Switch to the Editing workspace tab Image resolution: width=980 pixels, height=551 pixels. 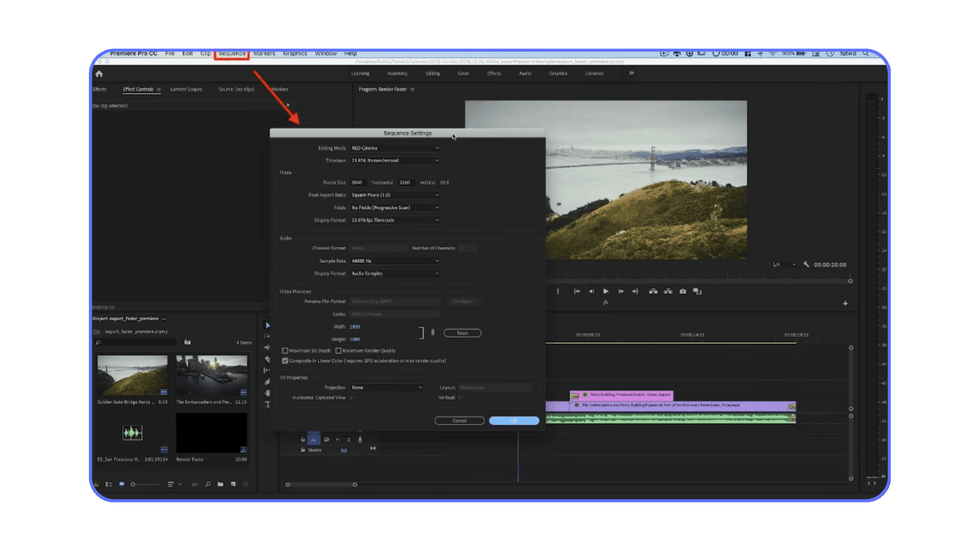pyautogui.click(x=433, y=73)
